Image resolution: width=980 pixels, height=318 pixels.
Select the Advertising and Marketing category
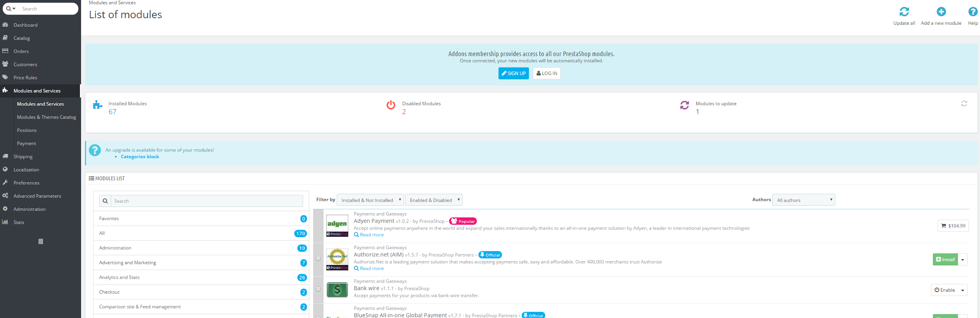pyautogui.click(x=201, y=263)
